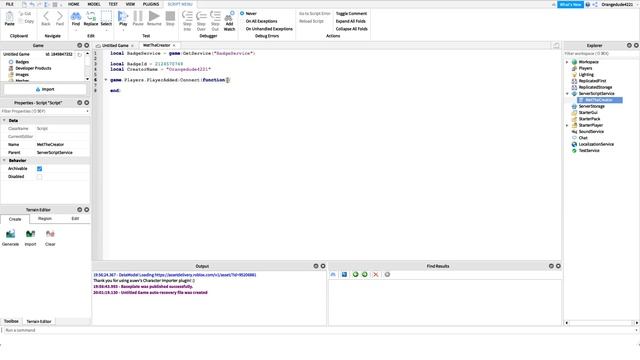This screenshot has width=640, height=360.
Task: Click red X icon in Find Results
Action: coord(376,275)
